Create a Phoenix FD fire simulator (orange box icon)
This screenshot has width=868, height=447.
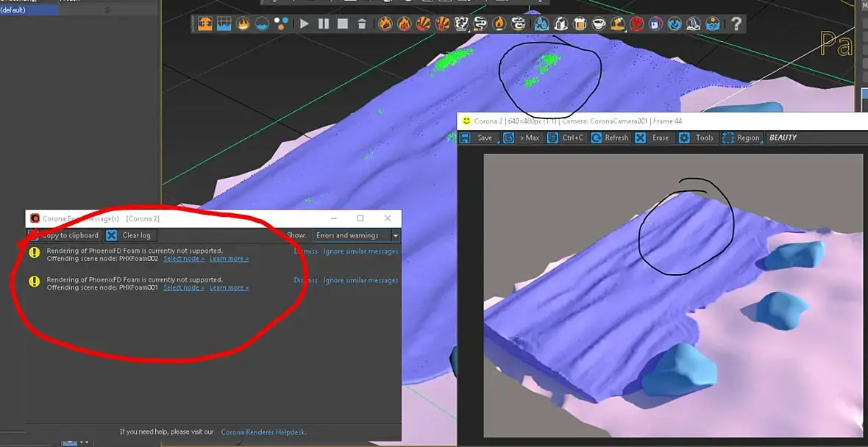(x=204, y=24)
